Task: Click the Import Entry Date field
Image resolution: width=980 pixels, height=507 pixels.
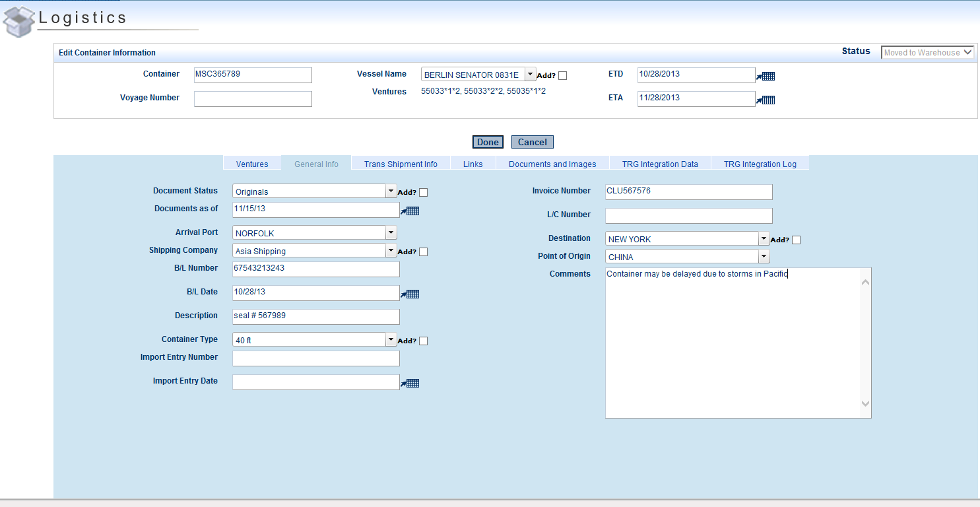Action: [x=316, y=382]
